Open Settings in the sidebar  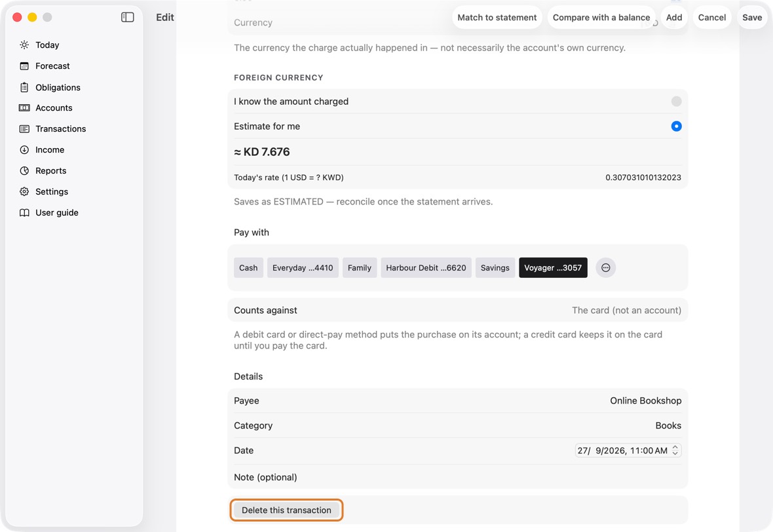point(52,192)
